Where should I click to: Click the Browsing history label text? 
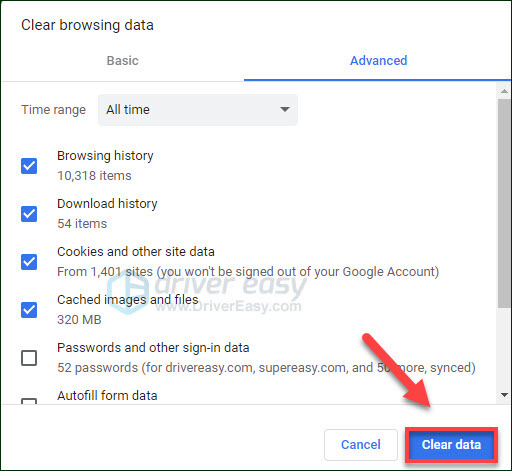pos(105,156)
